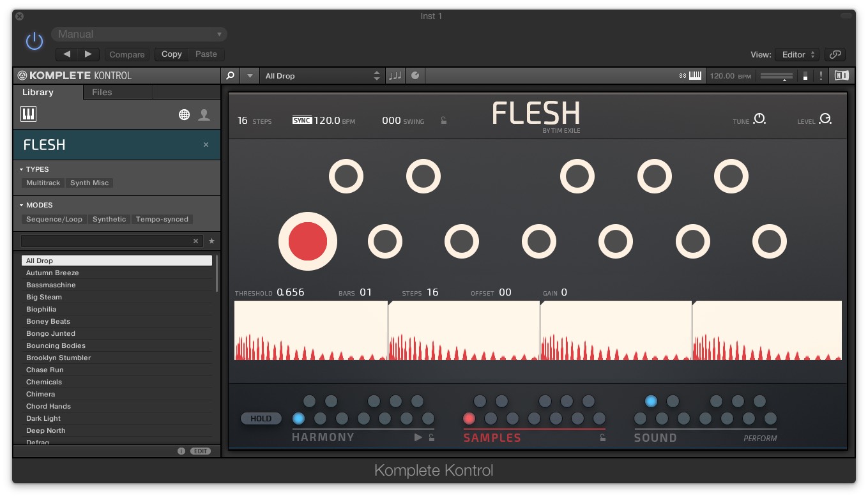Open scale and arp notes icon
This screenshot has height=498, width=868.
395,76
